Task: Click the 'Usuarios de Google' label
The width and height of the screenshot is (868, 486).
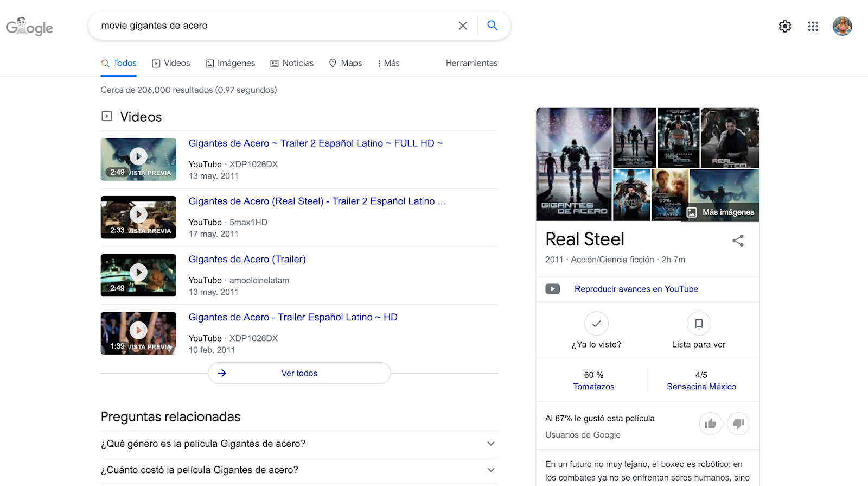Action: [583, 435]
